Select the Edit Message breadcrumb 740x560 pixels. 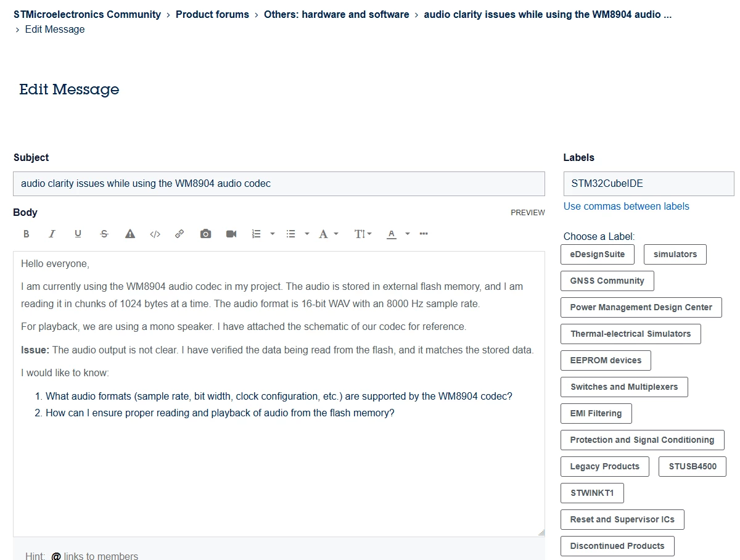[55, 29]
